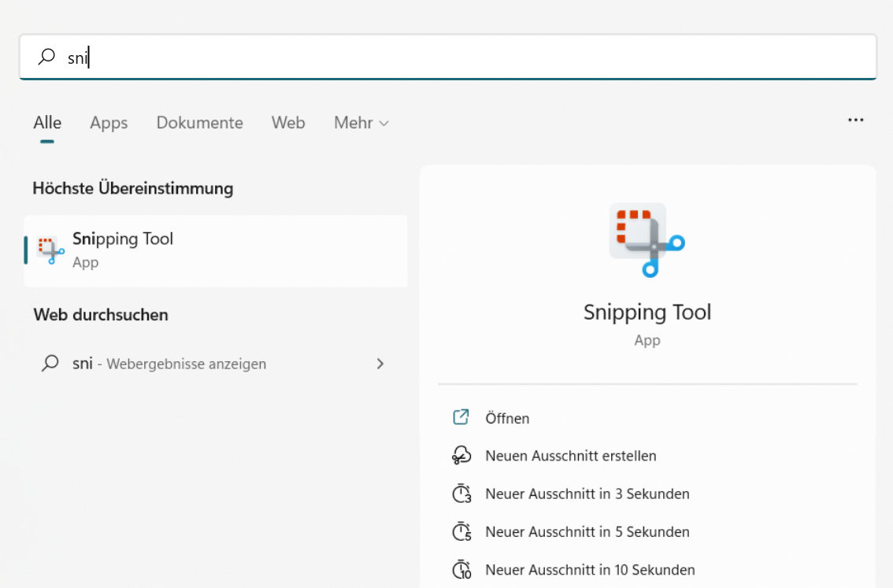
Task: Choose Neuer Ausschnitt in 5 Sekunden
Action: (587, 531)
